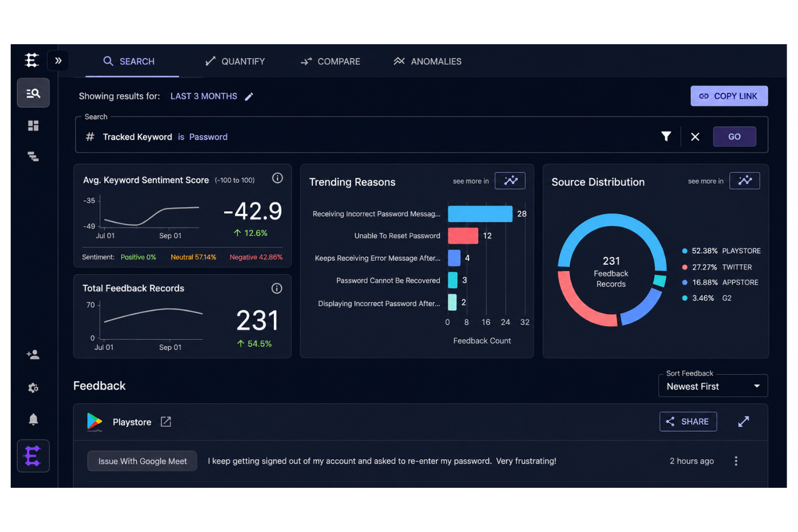The width and height of the screenshot is (798, 532).
Task: Click the Negative 42.86% sentiment label
Action: (256, 257)
